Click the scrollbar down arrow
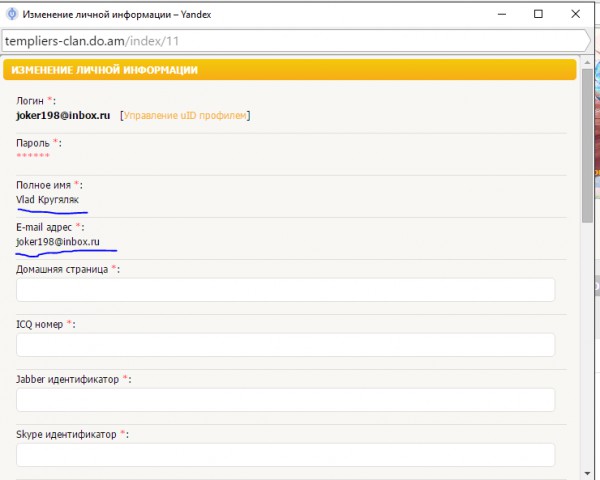This screenshot has width=600, height=480. click(x=587, y=474)
